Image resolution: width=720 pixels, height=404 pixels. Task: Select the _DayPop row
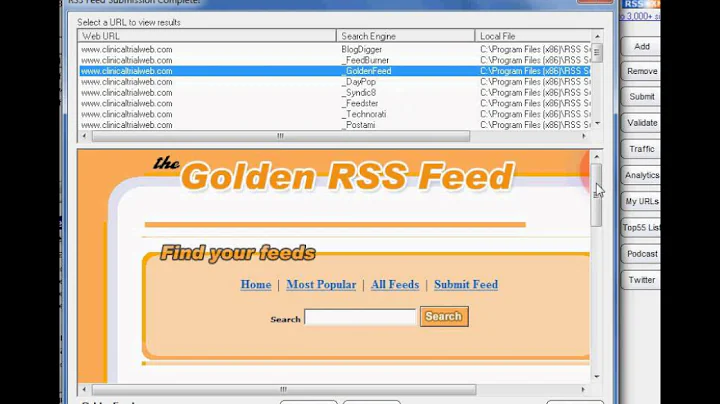point(335,82)
